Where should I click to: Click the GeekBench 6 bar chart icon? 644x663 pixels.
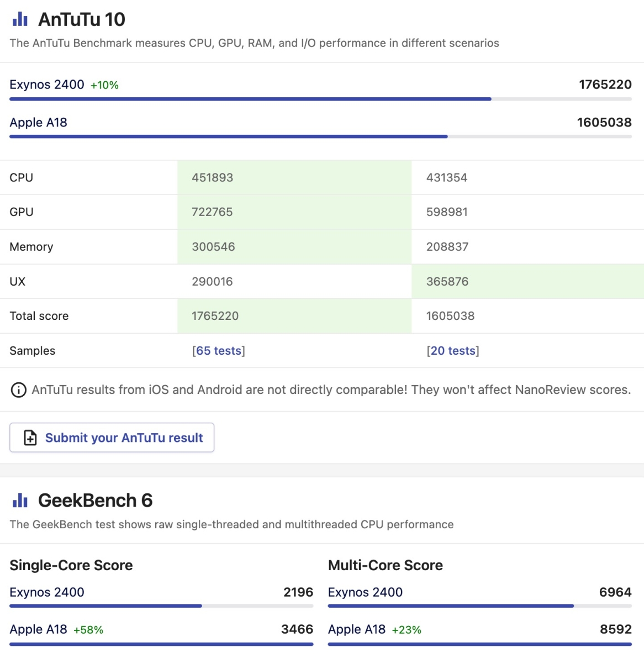click(20, 501)
